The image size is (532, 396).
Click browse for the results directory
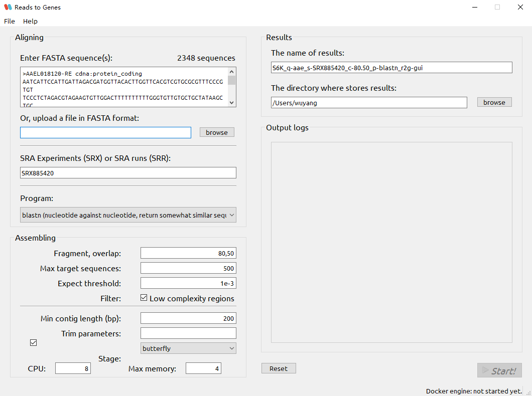click(494, 102)
